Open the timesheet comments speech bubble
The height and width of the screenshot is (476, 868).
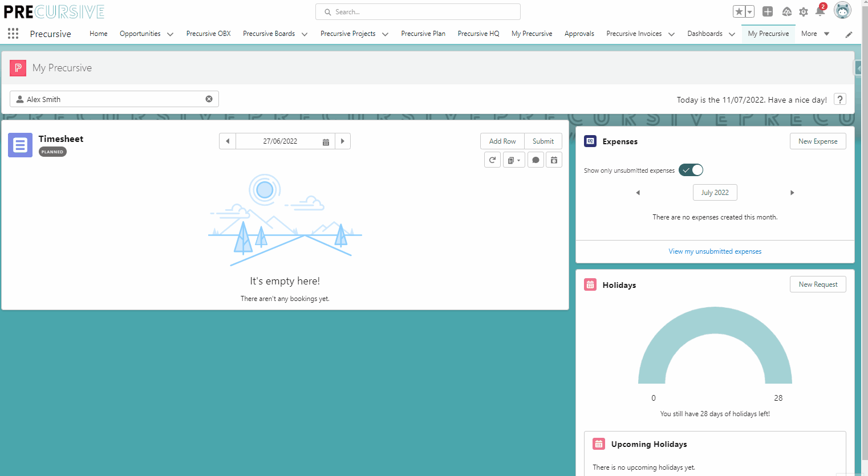click(x=536, y=160)
